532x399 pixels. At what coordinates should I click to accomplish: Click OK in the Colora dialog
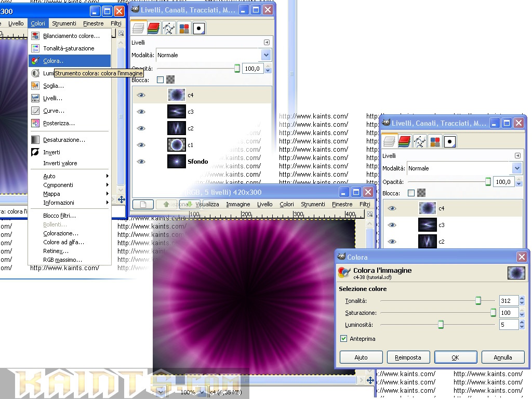click(455, 357)
